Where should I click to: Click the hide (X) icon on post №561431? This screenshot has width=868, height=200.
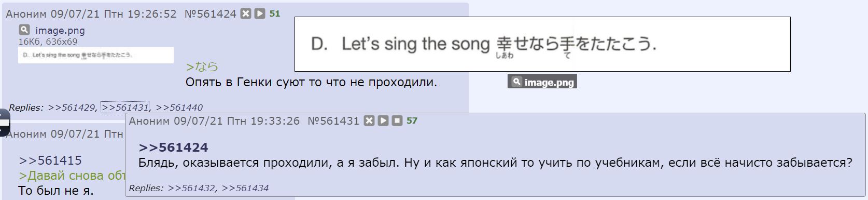pyautogui.click(x=369, y=121)
